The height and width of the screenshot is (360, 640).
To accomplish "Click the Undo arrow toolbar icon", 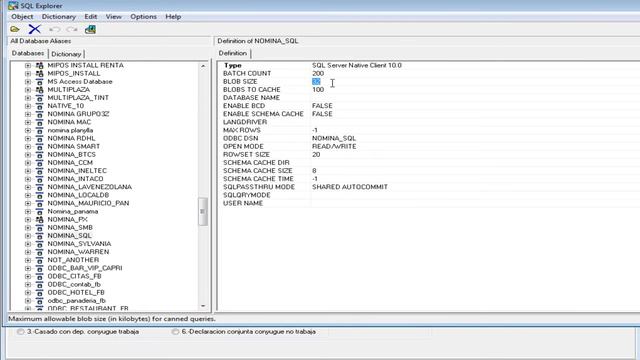I will click(x=54, y=29).
